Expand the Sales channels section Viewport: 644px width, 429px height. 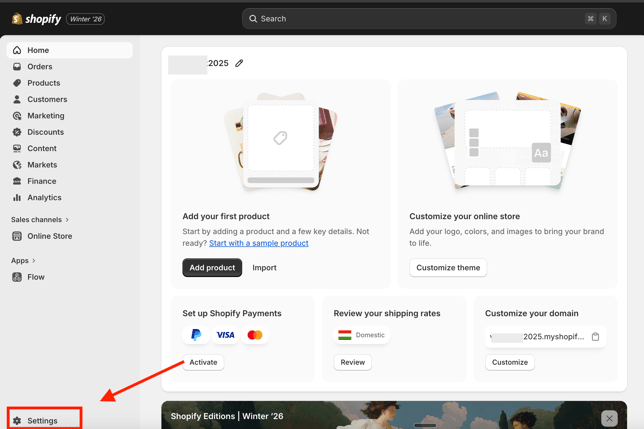click(40, 220)
